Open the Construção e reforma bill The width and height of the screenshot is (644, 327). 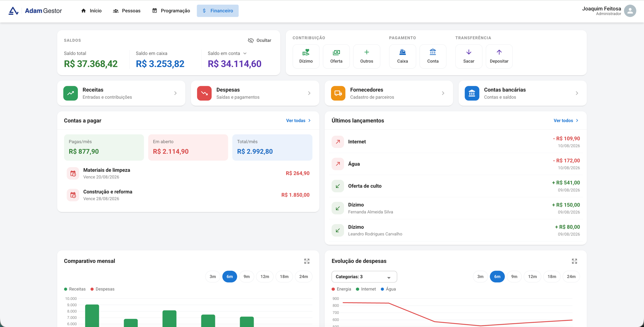click(x=188, y=195)
